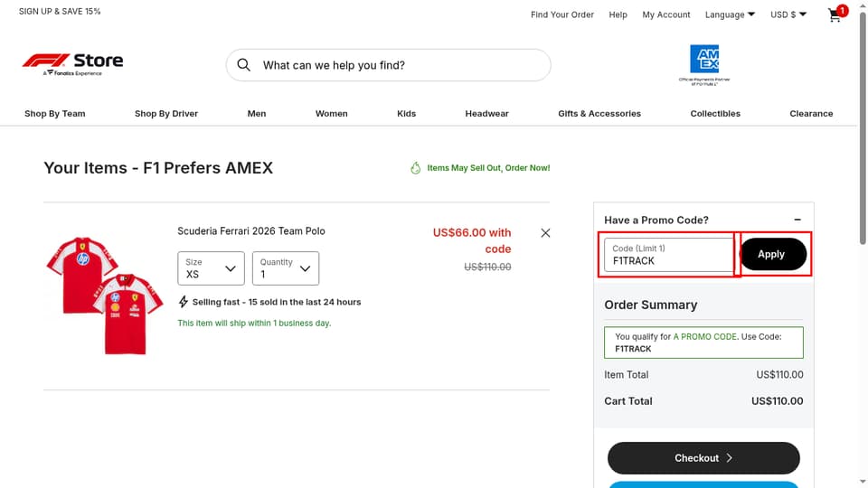868x488 pixels.
Task: Open the Headwear menu
Action: (486, 114)
